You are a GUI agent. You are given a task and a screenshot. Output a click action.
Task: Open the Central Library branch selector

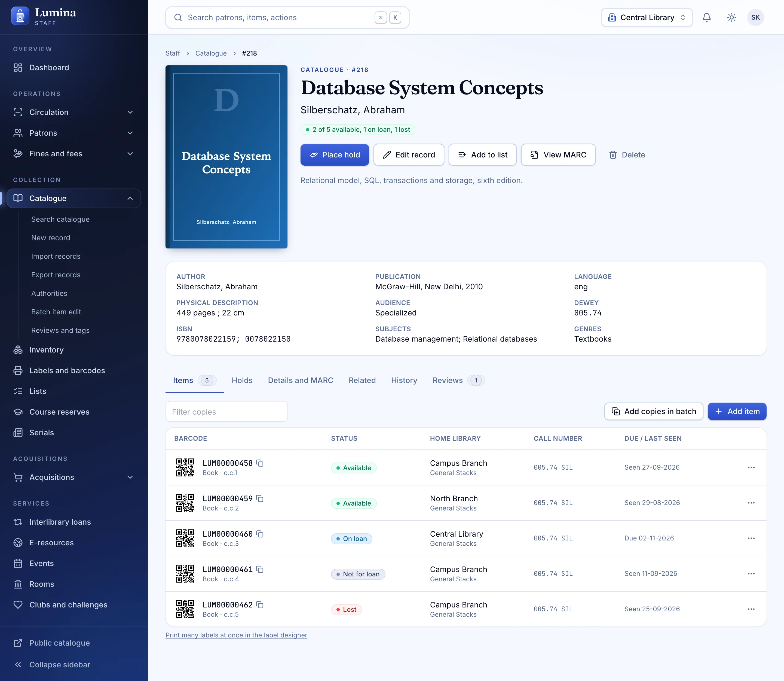tap(647, 17)
